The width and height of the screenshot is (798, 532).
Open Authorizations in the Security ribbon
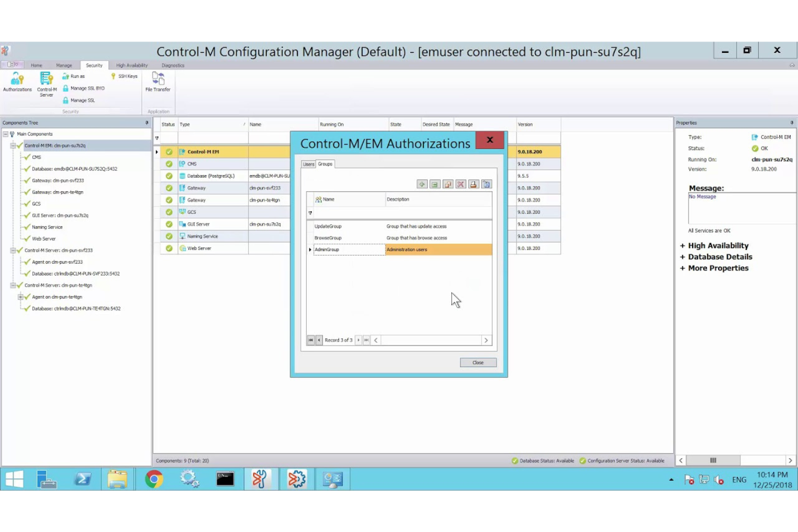[x=17, y=82]
